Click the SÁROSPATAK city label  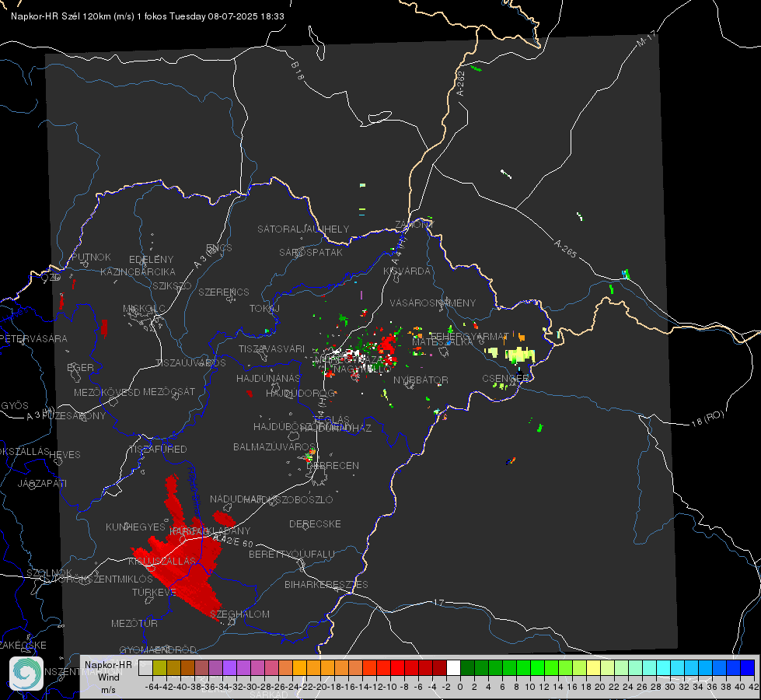311,252
